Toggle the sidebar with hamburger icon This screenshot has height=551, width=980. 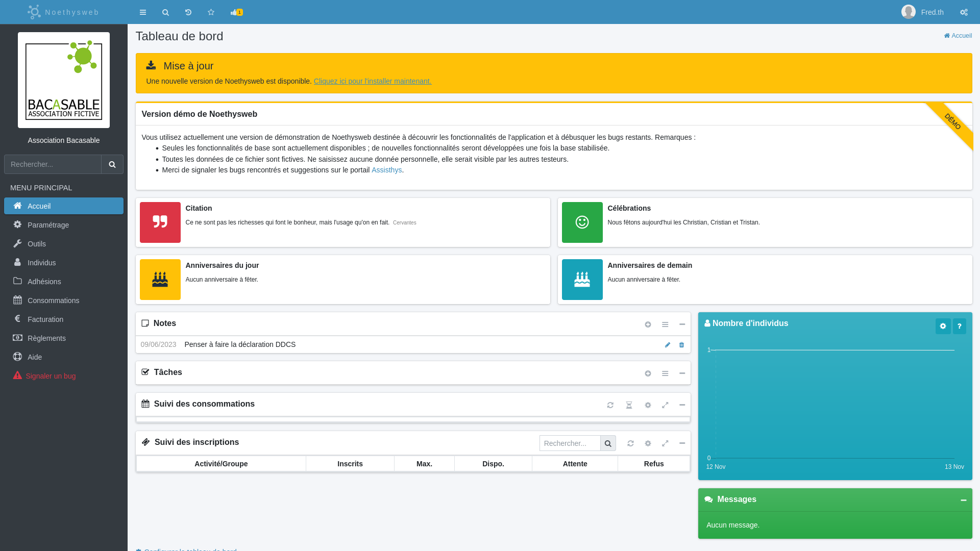[143, 12]
